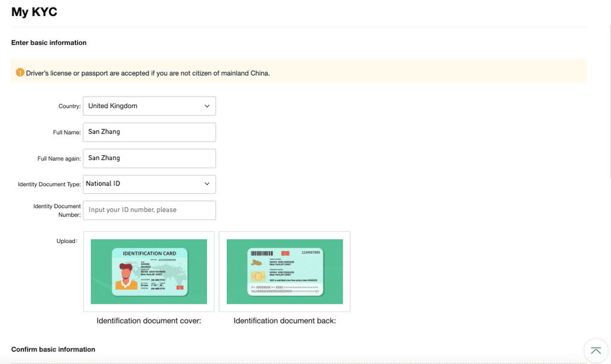Click the Country field label

(x=69, y=106)
